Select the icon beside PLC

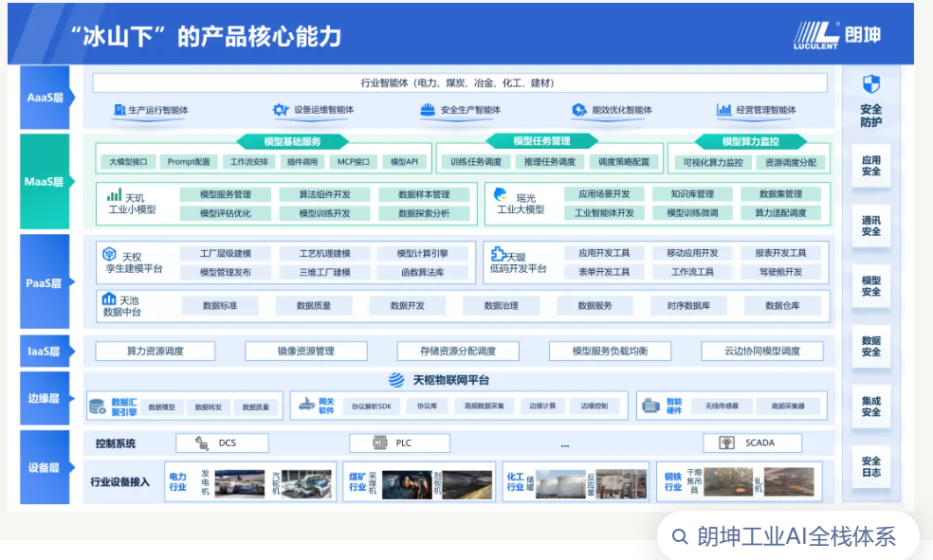coord(379,443)
